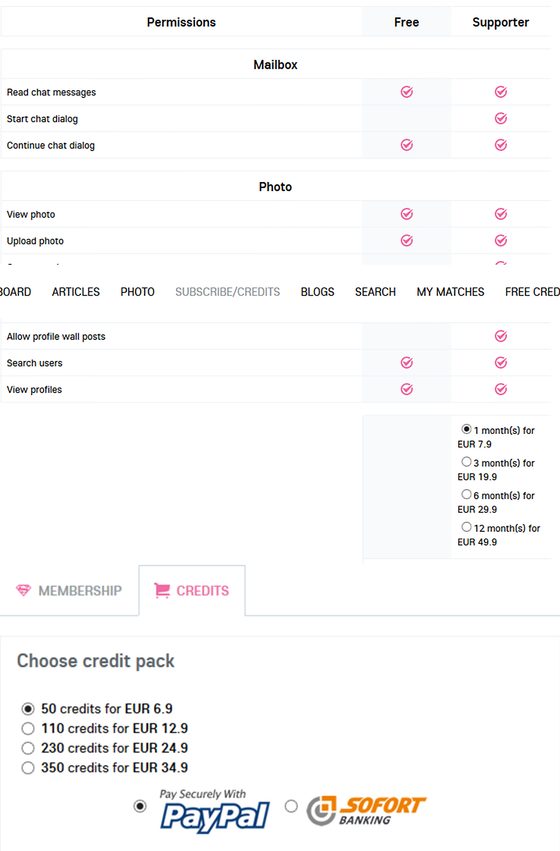Screen dimensions: 560x851
Task: Select 12 month(s) for EUR 49.9
Action: 466,527
